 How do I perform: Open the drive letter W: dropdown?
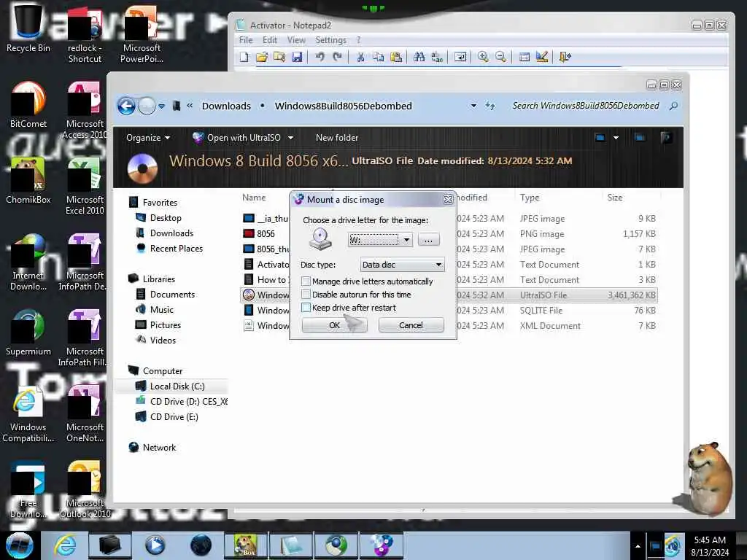[x=406, y=240]
